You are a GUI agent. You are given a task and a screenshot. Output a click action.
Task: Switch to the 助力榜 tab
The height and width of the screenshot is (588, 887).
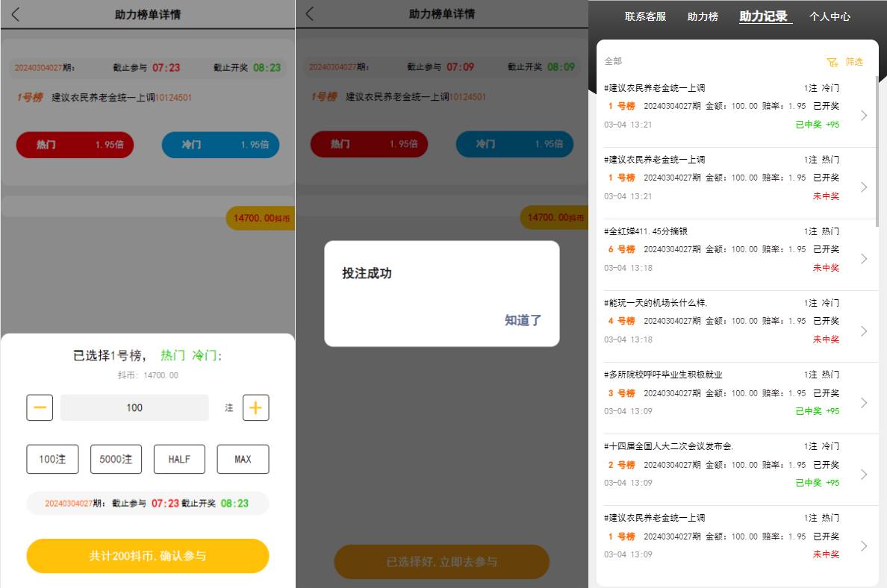click(x=702, y=16)
